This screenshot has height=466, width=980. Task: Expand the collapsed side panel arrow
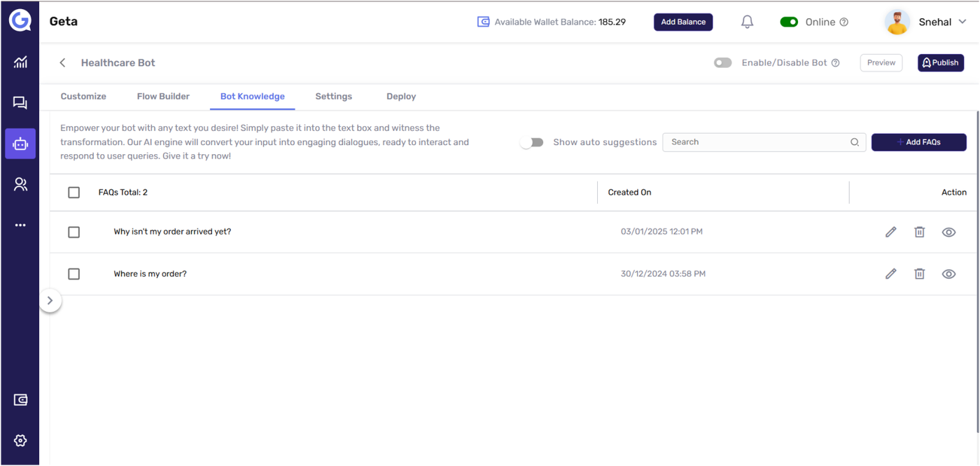pyautogui.click(x=50, y=301)
